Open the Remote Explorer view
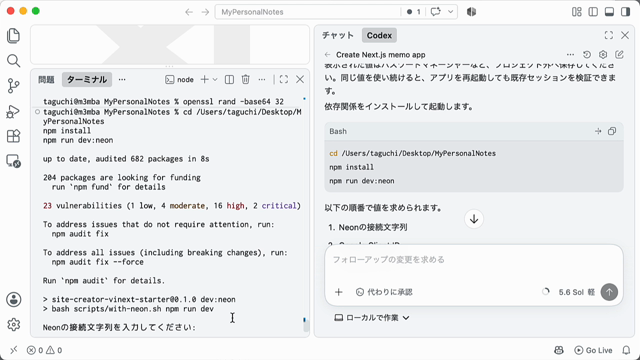 coord(13,161)
